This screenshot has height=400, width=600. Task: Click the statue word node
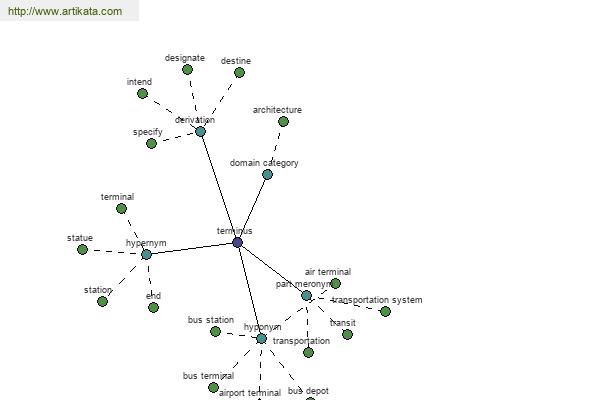point(82,250)
